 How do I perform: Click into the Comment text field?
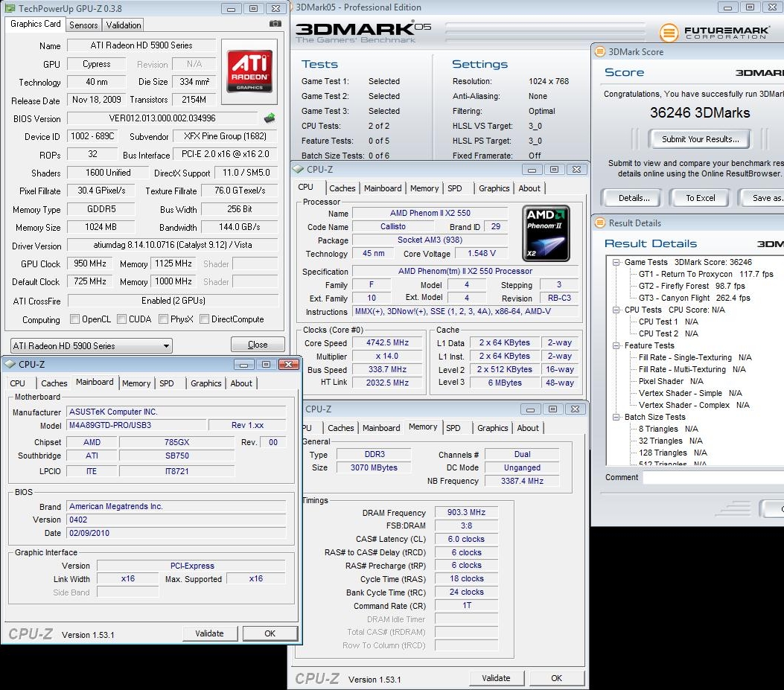click(x=711, y=478)
